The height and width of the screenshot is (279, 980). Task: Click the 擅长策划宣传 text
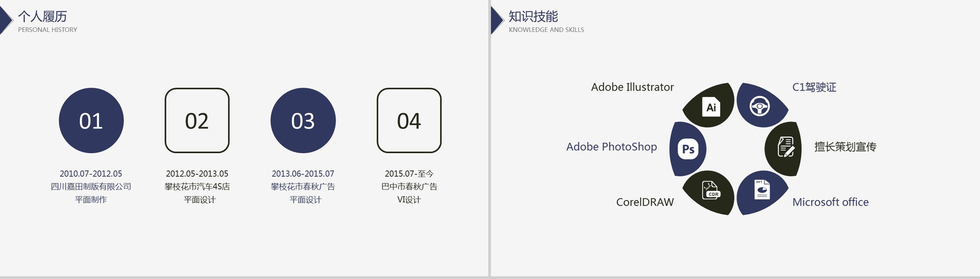point(845,147)
